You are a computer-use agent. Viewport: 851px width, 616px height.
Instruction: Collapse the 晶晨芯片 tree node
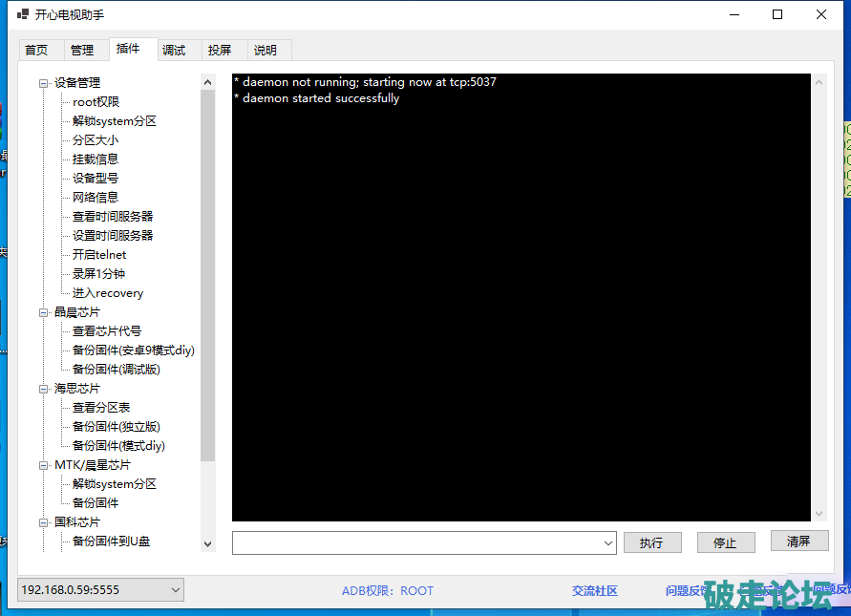click(x=44, y=312)
